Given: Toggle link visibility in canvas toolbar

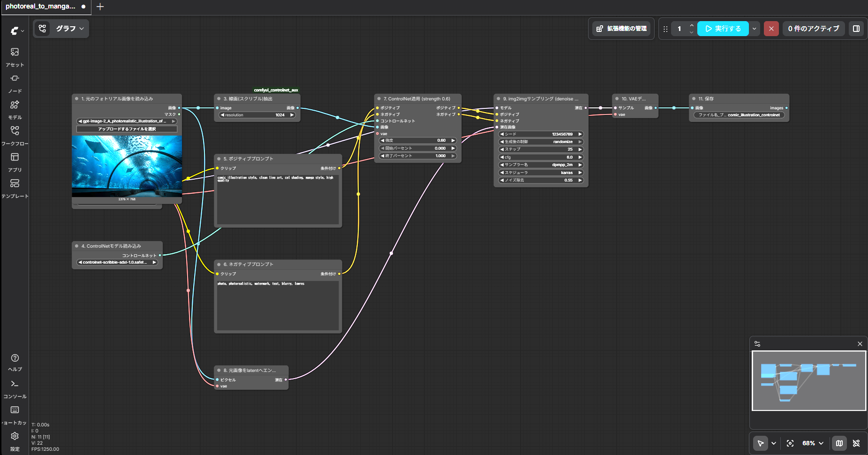Looking at the screenshot, I should 856,443.
